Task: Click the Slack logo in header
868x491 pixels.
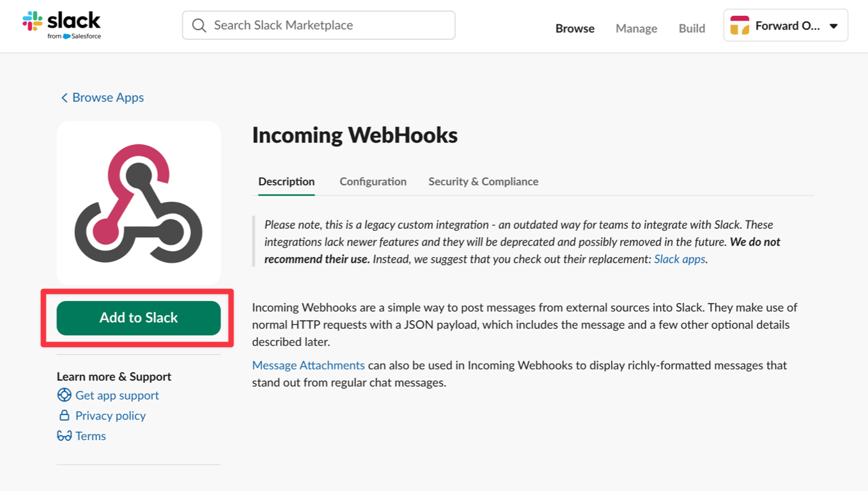Action: click(x=62, y=25)
